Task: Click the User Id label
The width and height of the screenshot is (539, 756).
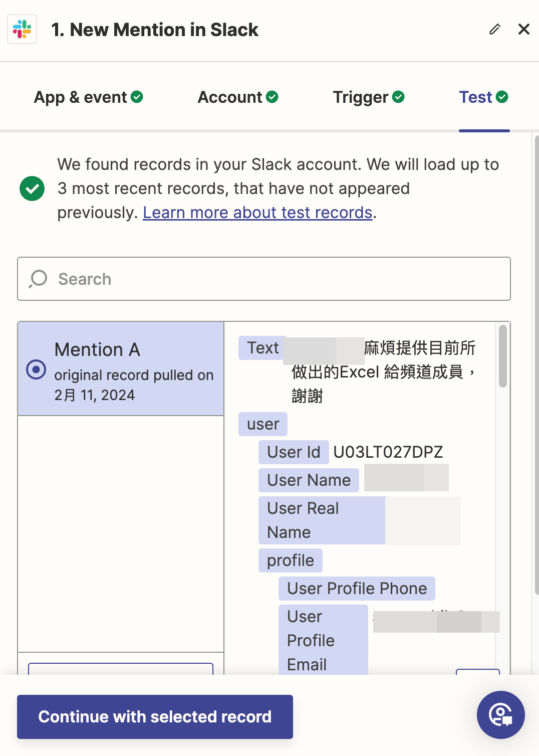Action: tap(294, 452)
